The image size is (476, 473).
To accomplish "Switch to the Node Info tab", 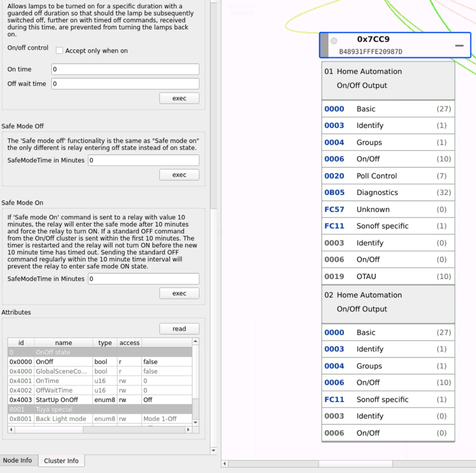I will click(x=18, y=460).
